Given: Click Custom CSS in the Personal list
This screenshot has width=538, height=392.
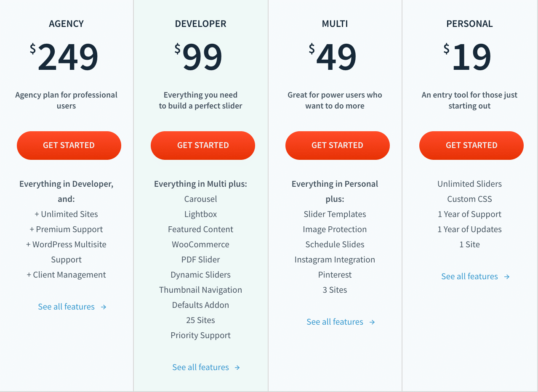Looking at the screenshot, I should [x=469, y=199].
